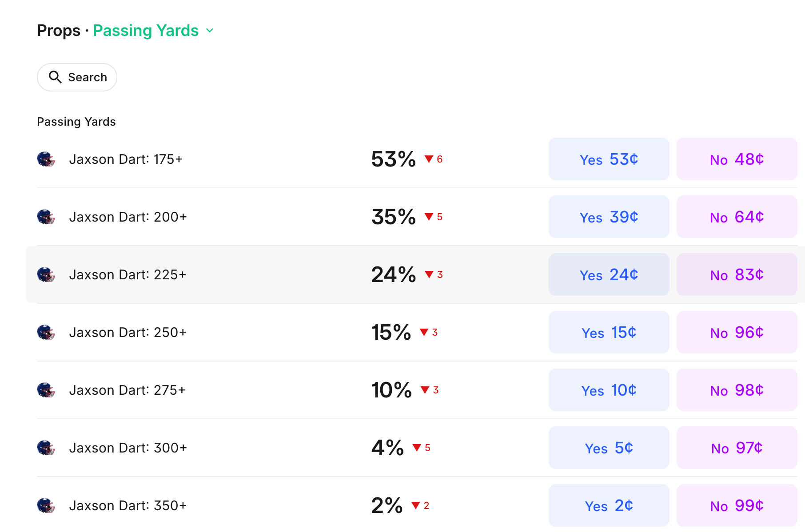Select No 96¢ on the 250+ market
This screenshot has height=532, width=805.
pos(737,332)
